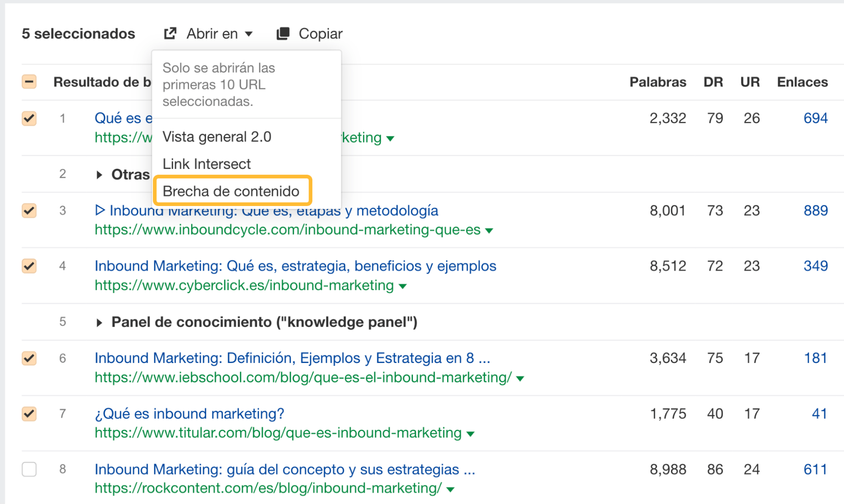This screenshot has height=504, width=844.
Task: Uncheck the select-all checkbox in header
Action: pyautogui.click(x=29, y=81)
